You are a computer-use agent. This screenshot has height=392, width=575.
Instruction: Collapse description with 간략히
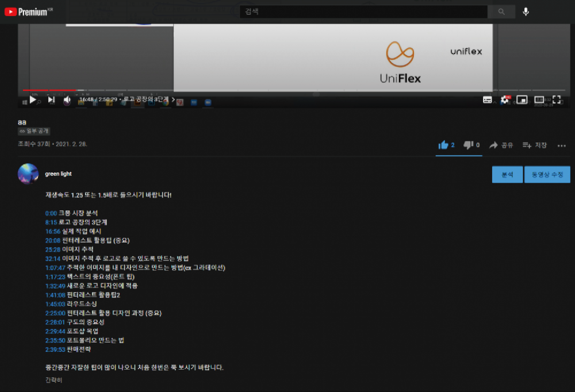click(x=53, y=381)
